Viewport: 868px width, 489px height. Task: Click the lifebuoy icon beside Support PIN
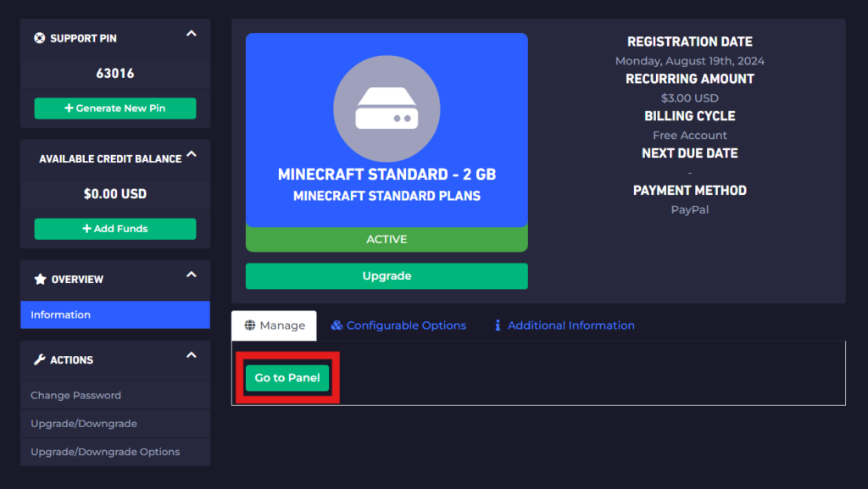(39, 38)
